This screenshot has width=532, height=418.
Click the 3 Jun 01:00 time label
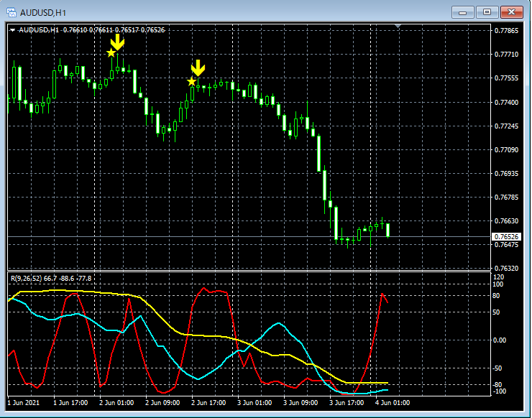(x=254, y=403)
